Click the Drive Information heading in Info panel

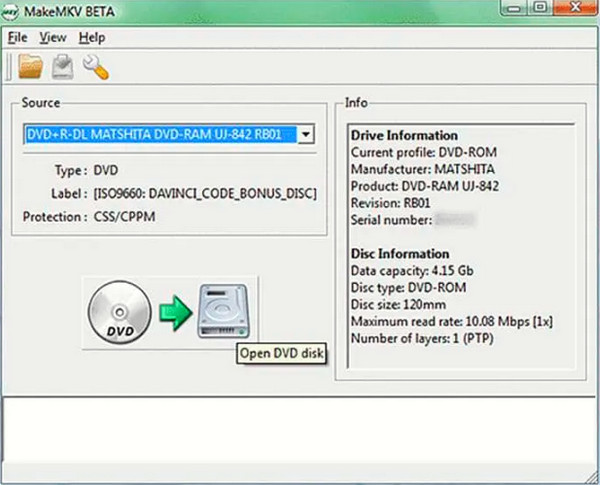(405, 135)
